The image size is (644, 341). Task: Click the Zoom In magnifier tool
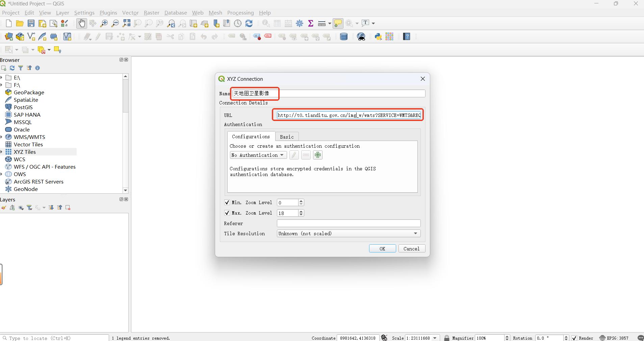tap(104, 23)
